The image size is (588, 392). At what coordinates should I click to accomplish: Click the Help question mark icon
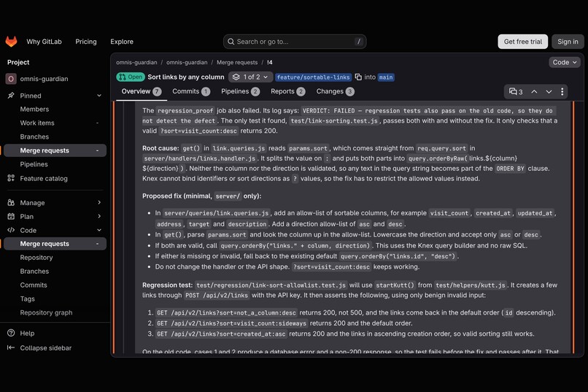pyautogui.click(x=11, y=333)
